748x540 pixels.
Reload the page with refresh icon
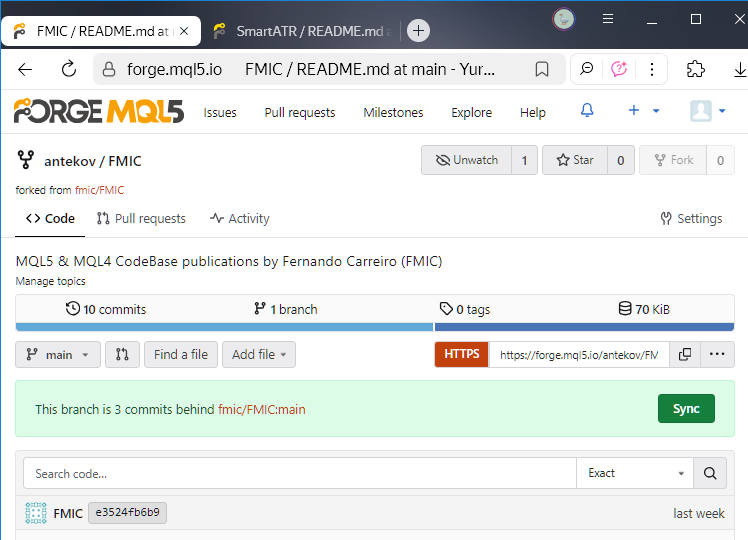69,69
